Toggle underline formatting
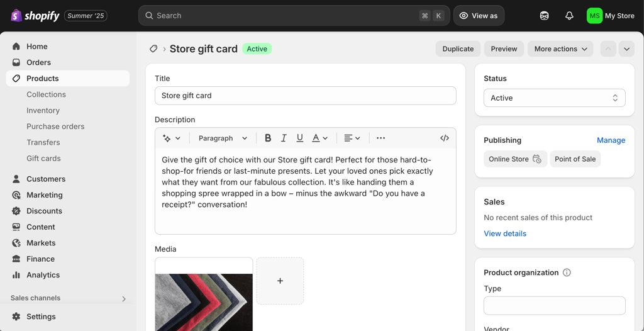Screen dimensions: 644x331 pos(300,138)
